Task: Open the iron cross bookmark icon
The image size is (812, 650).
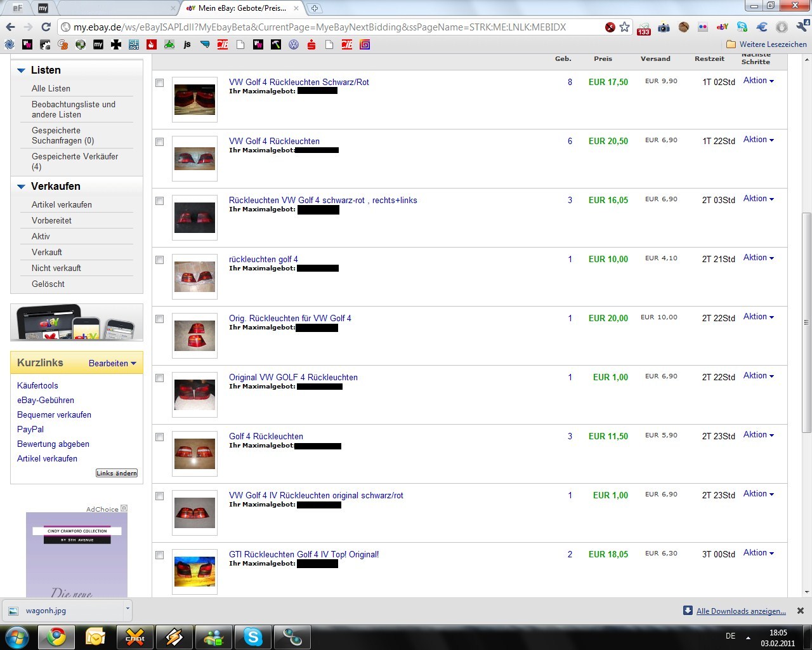Action: tap(116, 44)
